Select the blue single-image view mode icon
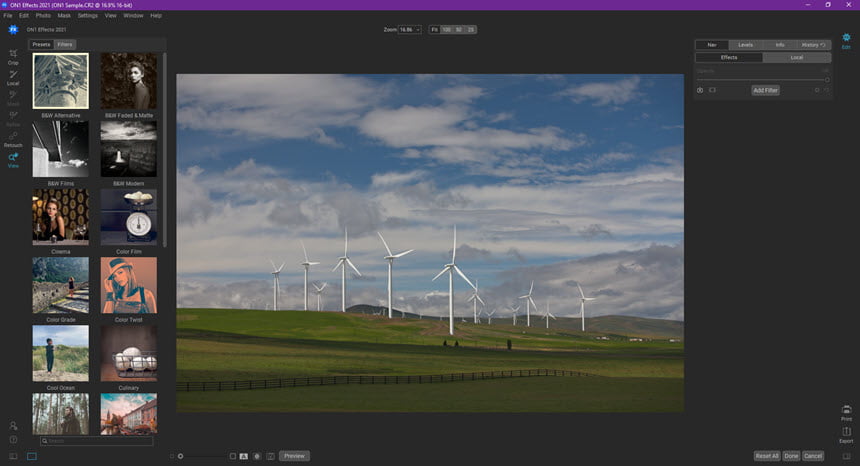Screen dimensions: 860x466 [32, 456]
